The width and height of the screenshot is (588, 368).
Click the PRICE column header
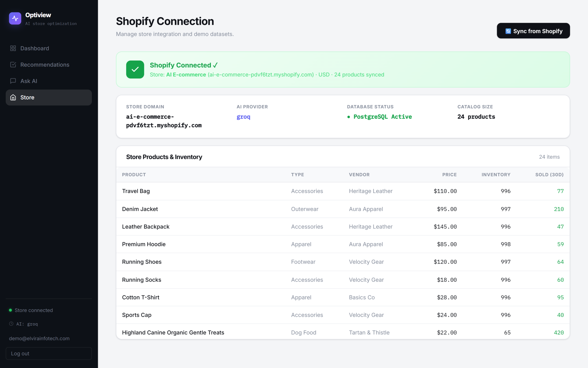(449, 175)
